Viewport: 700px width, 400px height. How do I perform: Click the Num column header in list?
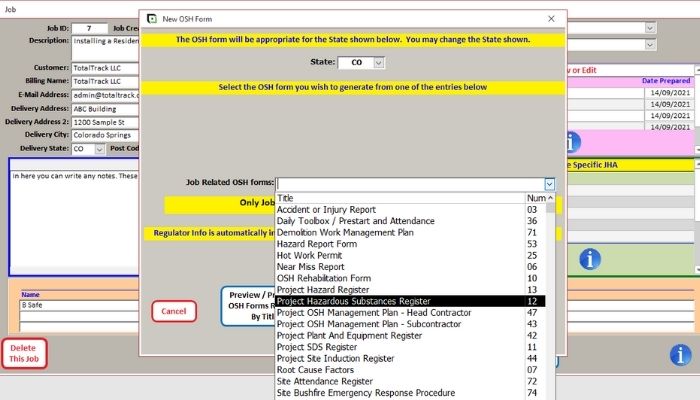pos(536,198)
